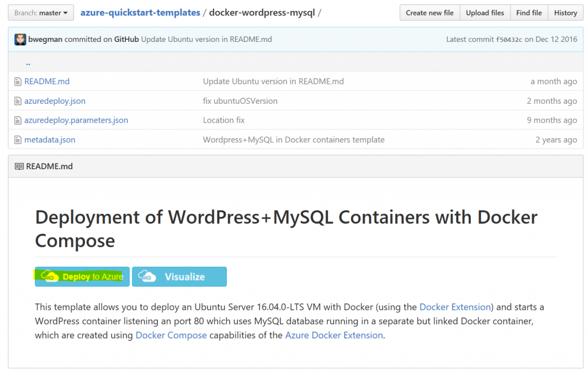Open the latest commit message link
The width and height of the screenshot is (588, 374).
pos(207,40)
